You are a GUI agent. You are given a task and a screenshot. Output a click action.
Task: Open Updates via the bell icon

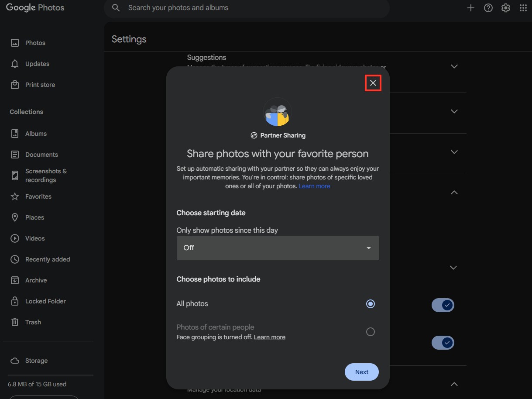[x=15, y=64]
